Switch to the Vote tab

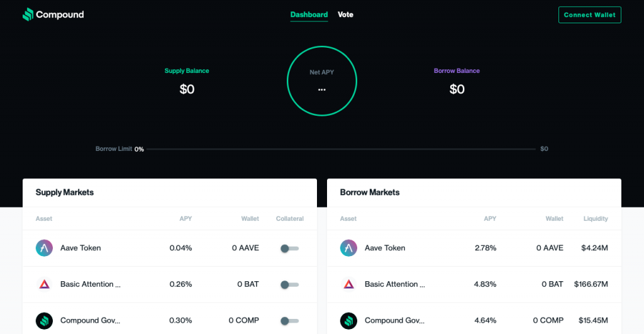[x=345, y=15]
